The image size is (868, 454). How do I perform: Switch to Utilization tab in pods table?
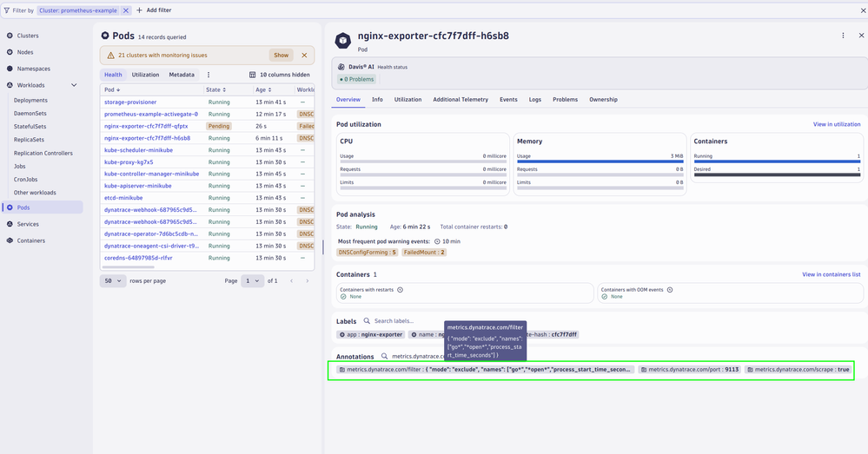click(145, 75)
